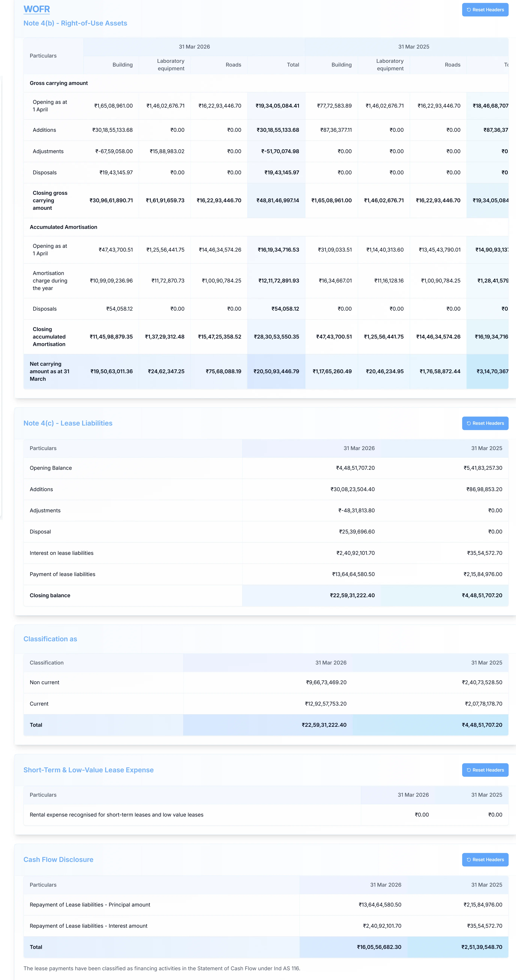Select the Ind AS 116 footnote text
Image resolution: width=516 pixels, height=980 pixels.
(x=162, y=969)
